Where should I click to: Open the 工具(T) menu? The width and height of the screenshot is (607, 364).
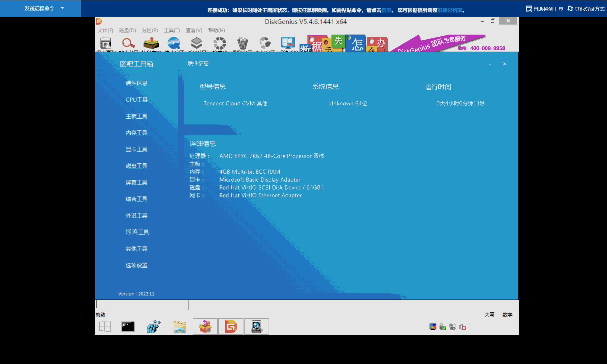[172, 30]
